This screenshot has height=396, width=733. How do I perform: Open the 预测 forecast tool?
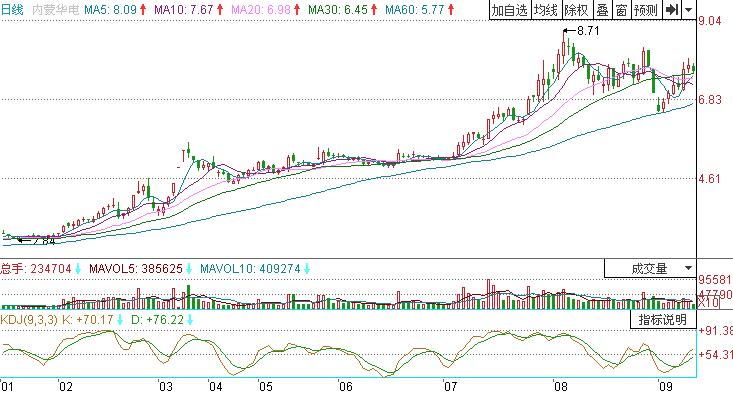pyautogui.click(x=647, y=10)
